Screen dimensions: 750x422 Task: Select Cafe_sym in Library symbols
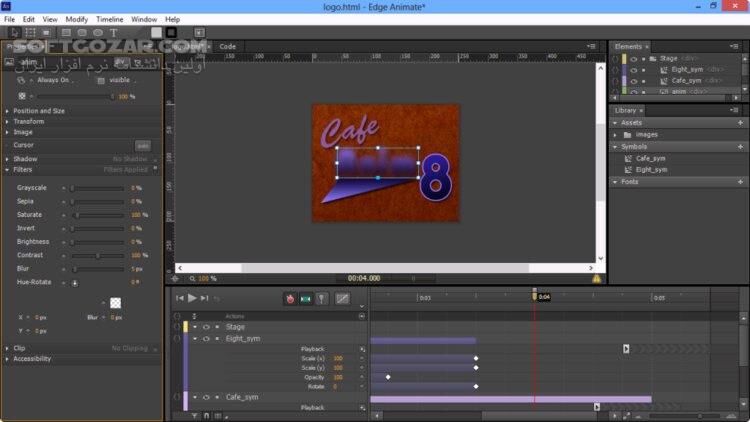click(651, 158)
